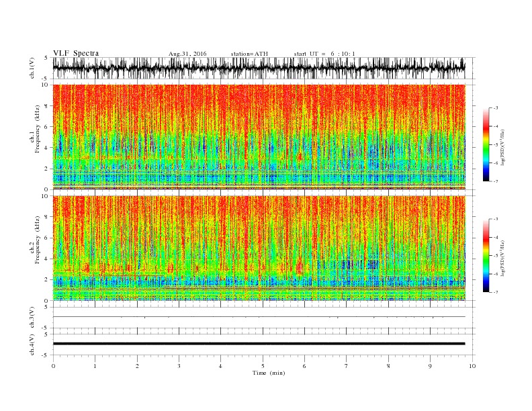Click the ch.1 waveform trace panel
Image resolution: width=532 pixels, height=411 pixels.
[264, 68]
